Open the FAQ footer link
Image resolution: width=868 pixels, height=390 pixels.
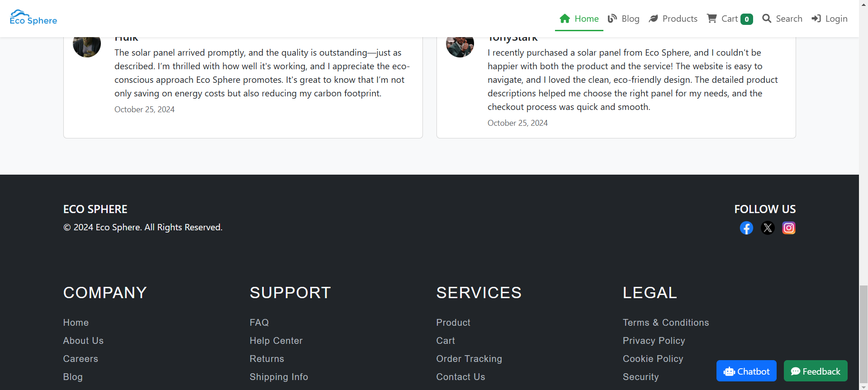pos(259,323)
